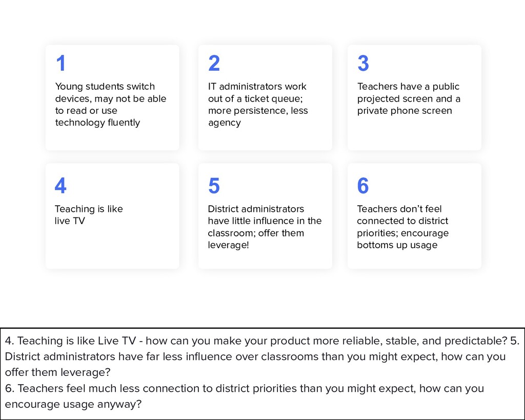Click the note line starting '4. Teaching is like Live TV'
The height and width of the screenshot is (420, 525).
(x=262, y=341)
